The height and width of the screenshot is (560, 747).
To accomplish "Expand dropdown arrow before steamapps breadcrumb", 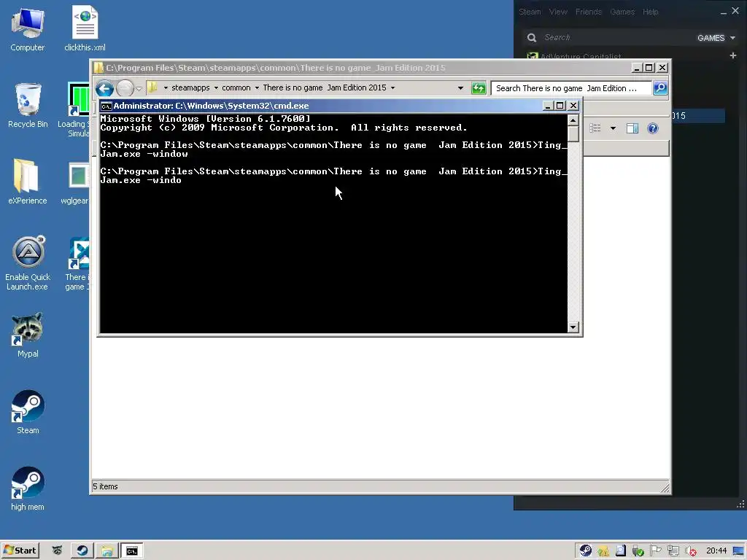I will pyautogui.click(x=166, y=88).
